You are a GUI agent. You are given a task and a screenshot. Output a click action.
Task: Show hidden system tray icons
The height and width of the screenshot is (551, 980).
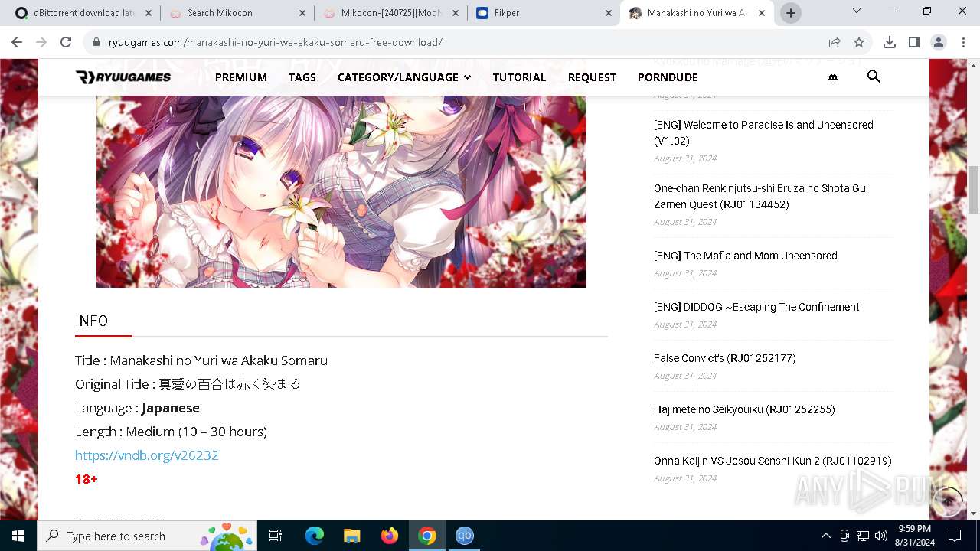coord(825,536)
